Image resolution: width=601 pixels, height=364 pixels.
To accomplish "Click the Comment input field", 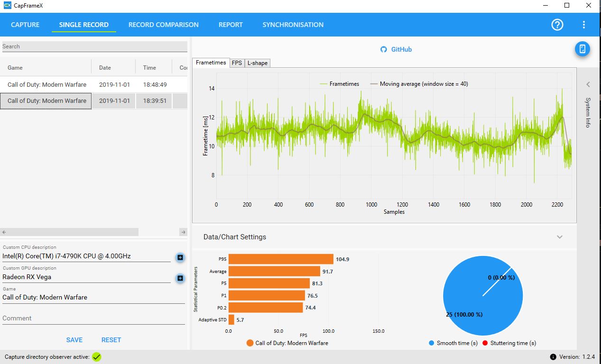I will point(93,318).
